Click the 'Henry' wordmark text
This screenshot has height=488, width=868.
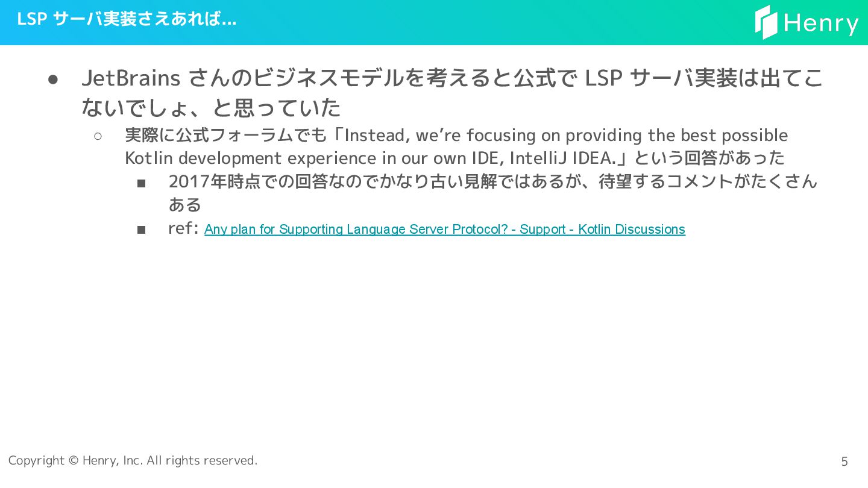point(821,23)
